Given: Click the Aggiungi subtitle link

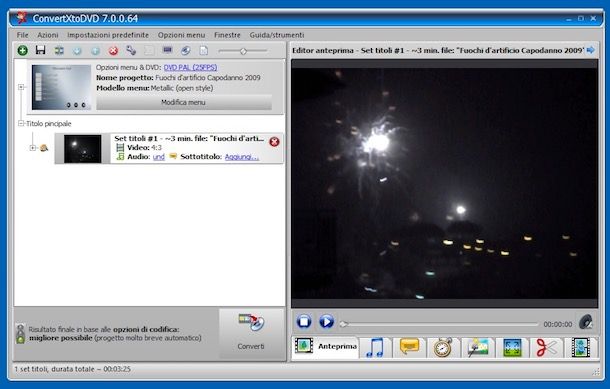Looking at the screenshot, I should [242, 157].
